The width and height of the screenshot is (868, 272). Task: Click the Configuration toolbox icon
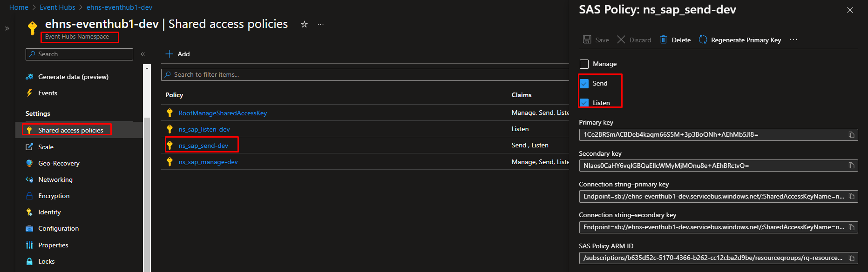pyautogui.click(x=29, y=228)
